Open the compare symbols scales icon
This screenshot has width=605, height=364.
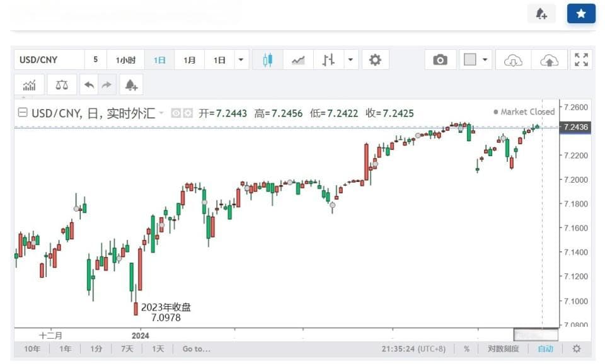click(62, 85)
